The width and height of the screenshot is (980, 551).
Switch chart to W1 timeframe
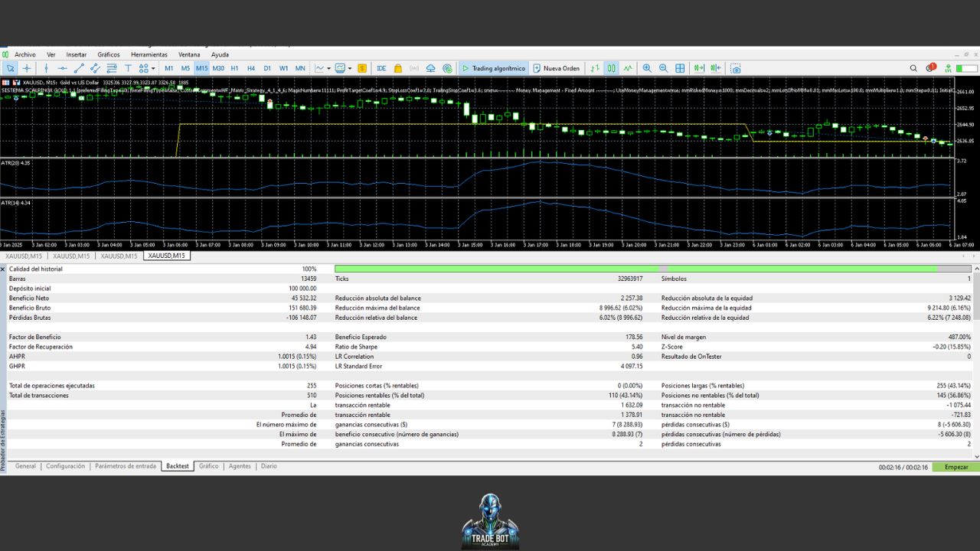click(283, 68)
